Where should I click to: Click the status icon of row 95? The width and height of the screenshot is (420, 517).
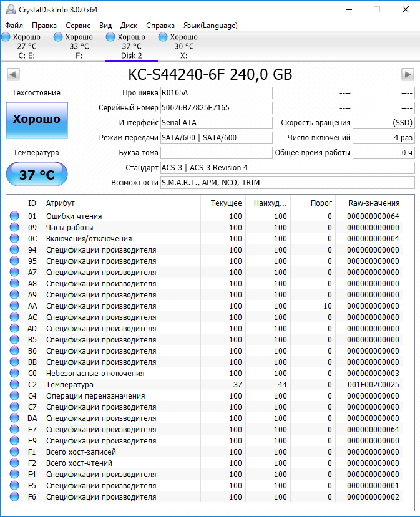point(14,261)
